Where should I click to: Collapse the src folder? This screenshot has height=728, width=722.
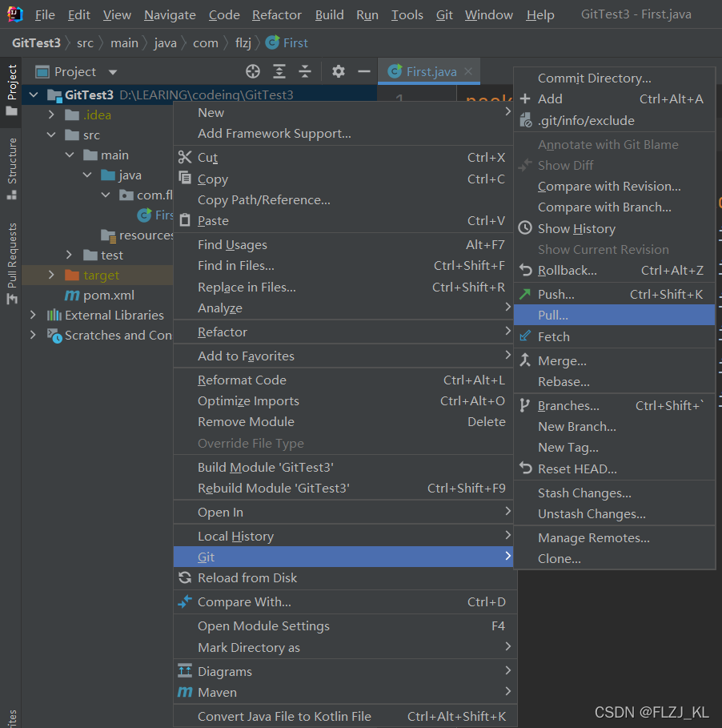[x=51, y=135]
